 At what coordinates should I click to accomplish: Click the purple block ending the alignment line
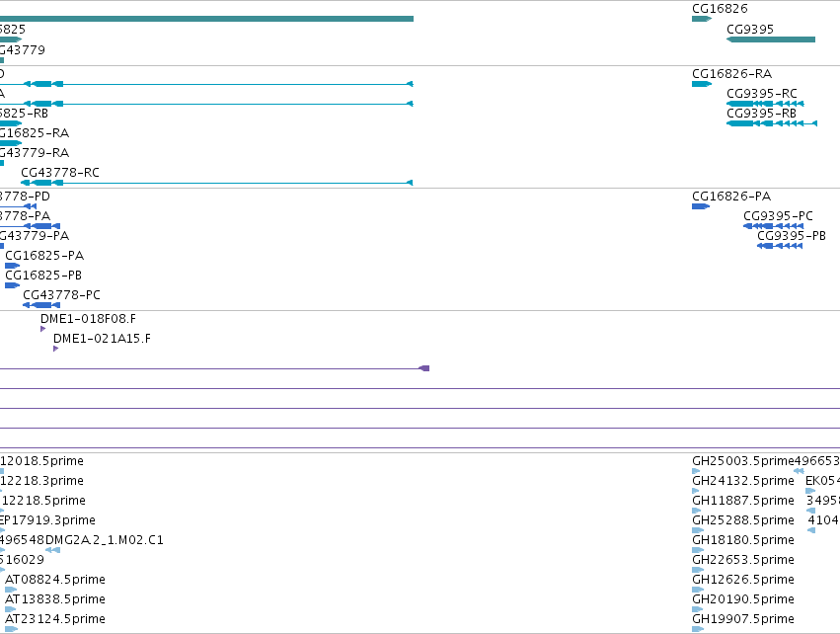click(424, 368)
